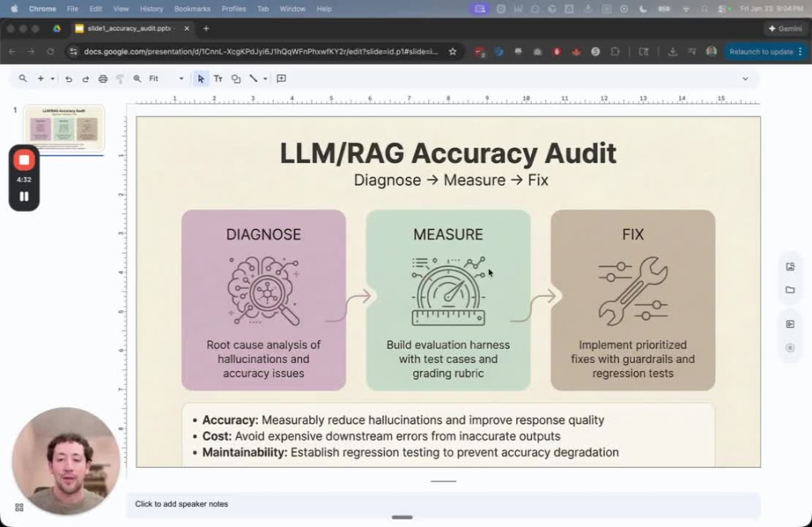Open a new Chrome tab with plus
812x527 pixels.
[x=206, y=28]
